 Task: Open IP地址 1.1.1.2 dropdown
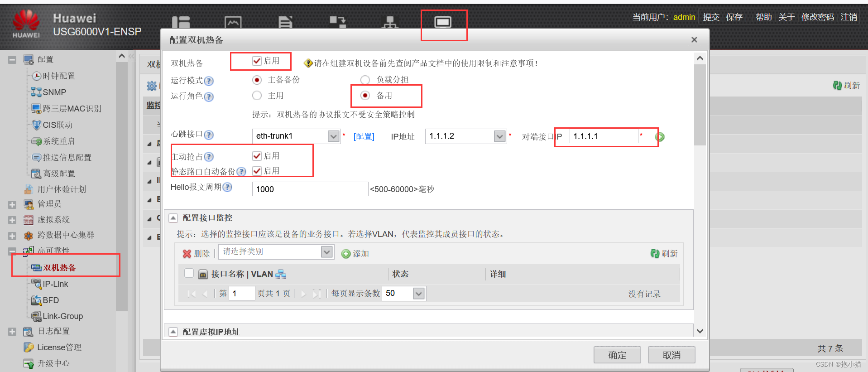[500, 136]
